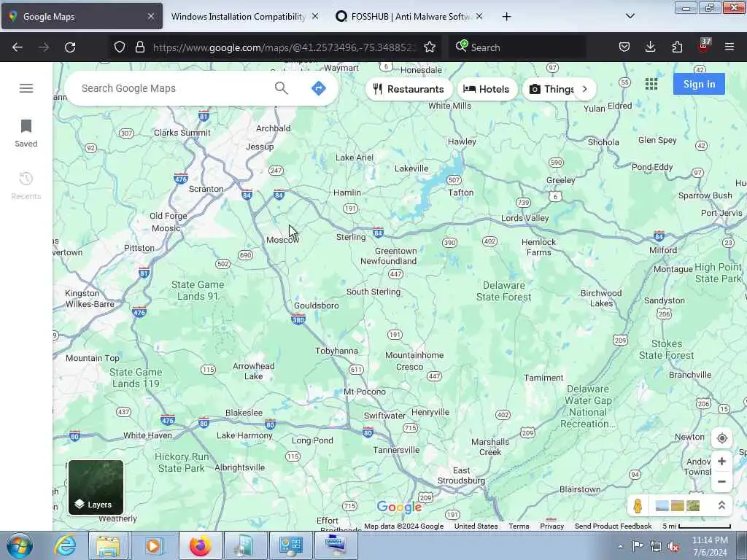Close the Windows Installation Compatibility tab

(x=315, y=16)
